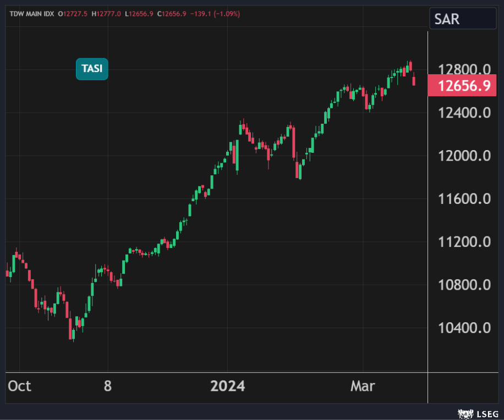Screen dimensions: 504x420
Task: Click the TDW MAIN IDX symbol name
Action: (32, 14)
